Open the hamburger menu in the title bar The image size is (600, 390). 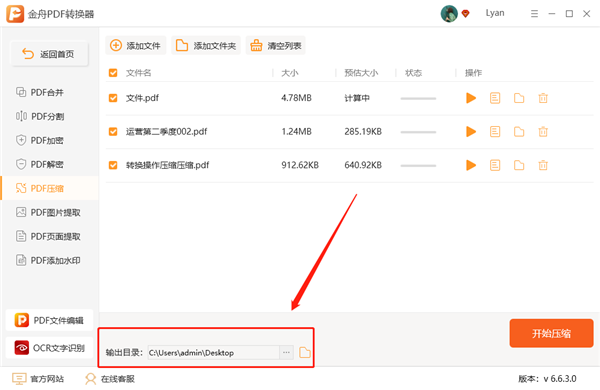click(x=535, y=14)
